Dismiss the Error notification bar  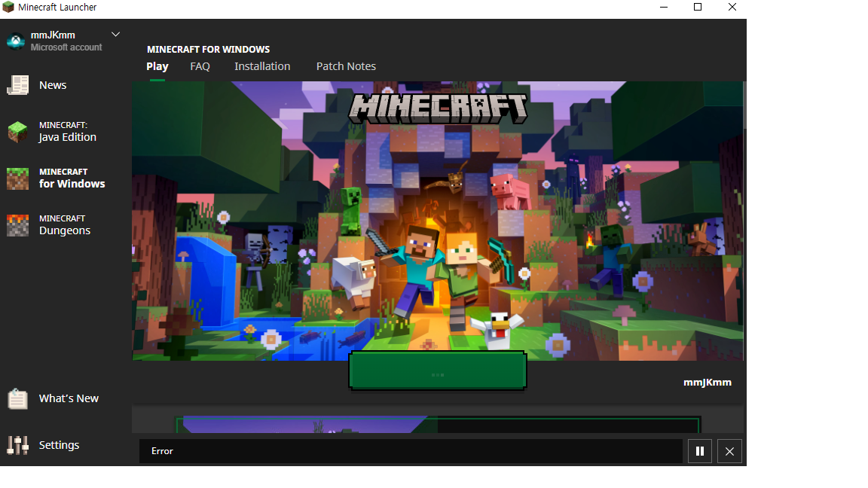tap(729, 451)
